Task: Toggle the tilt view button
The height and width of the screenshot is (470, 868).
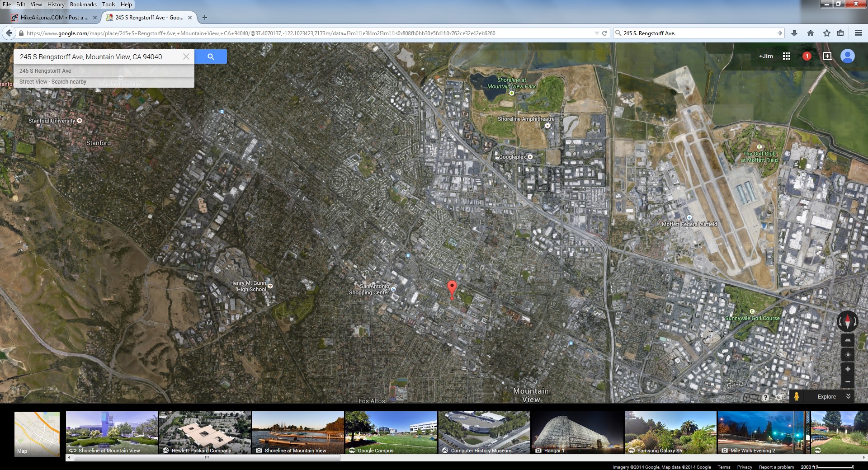Action: pyautogui.click(x=848, y=340)
